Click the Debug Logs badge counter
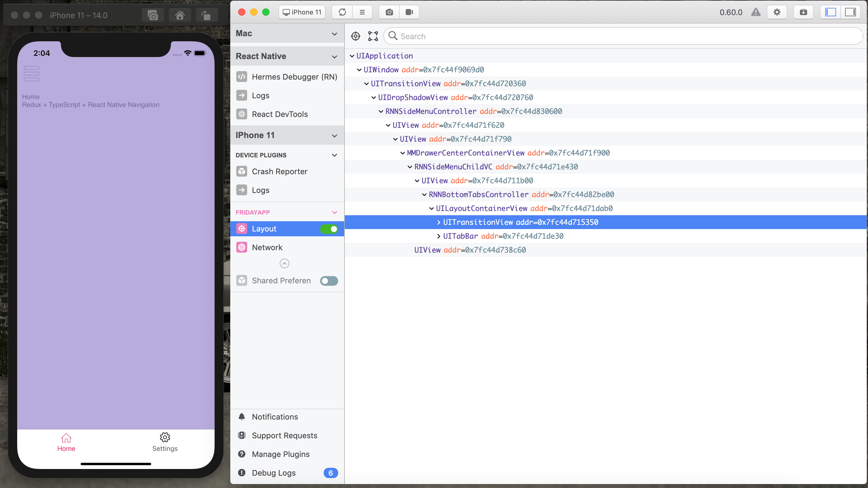The image size is (868, 488). coord(332,473)
